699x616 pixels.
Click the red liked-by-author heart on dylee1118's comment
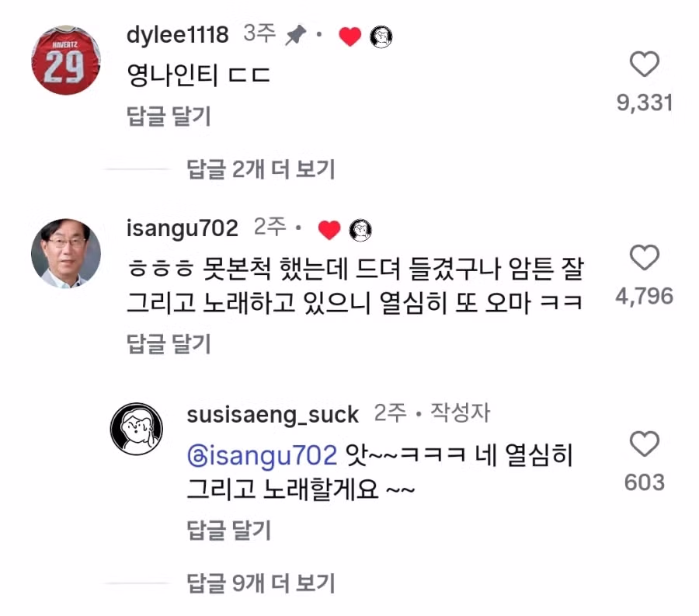pyautogui.click(x=349, y=36)
